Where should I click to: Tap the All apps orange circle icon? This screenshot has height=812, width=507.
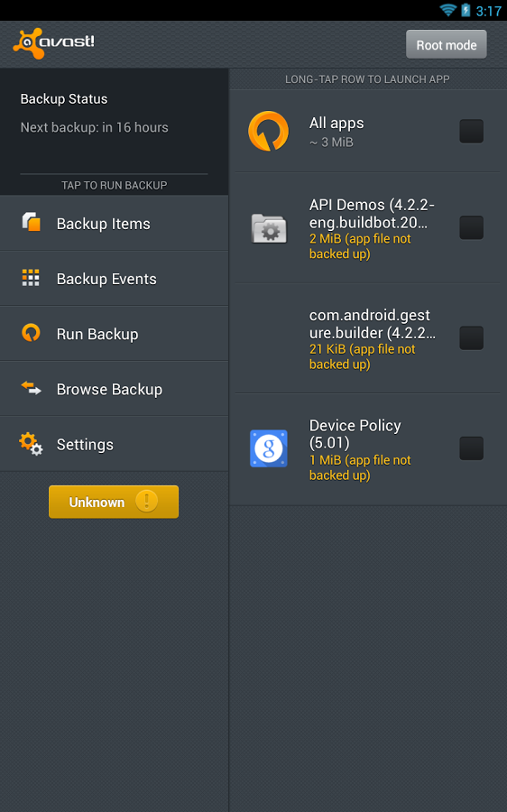coord(268,131)
